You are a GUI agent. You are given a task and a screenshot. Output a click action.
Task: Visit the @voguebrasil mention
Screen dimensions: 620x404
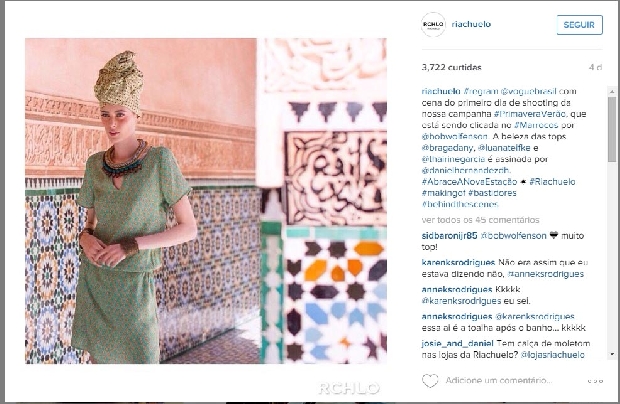click(x=528, y=91)
